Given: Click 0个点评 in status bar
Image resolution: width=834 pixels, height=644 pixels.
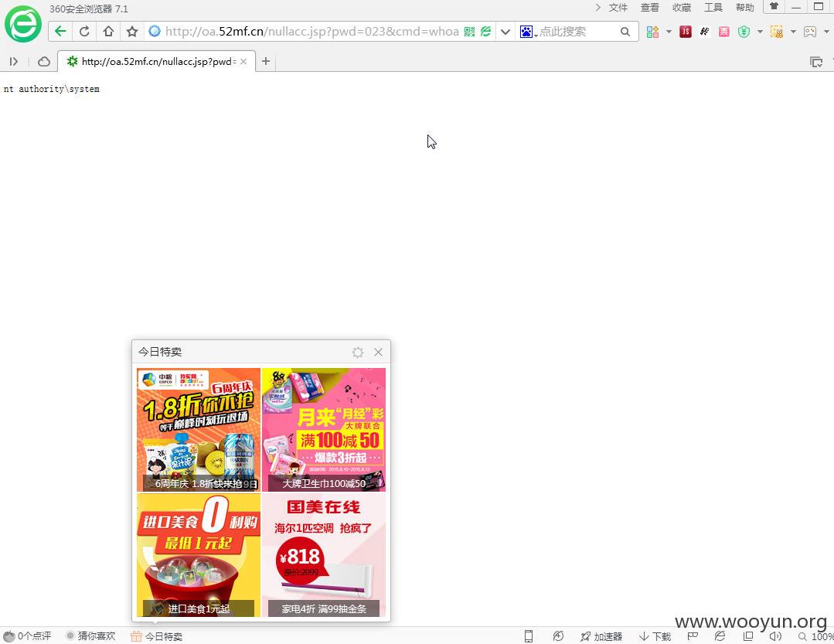Looking at the screenshot, I should click(27, 636).
